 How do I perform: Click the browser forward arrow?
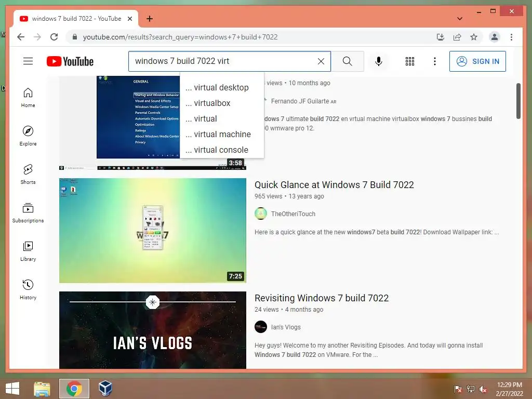[x=37, y=37]
